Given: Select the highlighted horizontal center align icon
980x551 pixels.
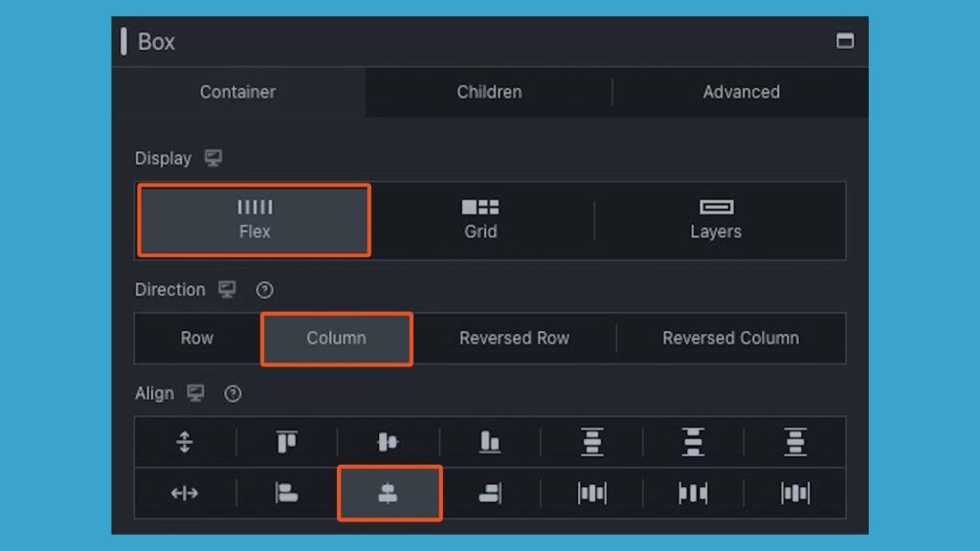Looking at the screenshot, I should 389,494.
